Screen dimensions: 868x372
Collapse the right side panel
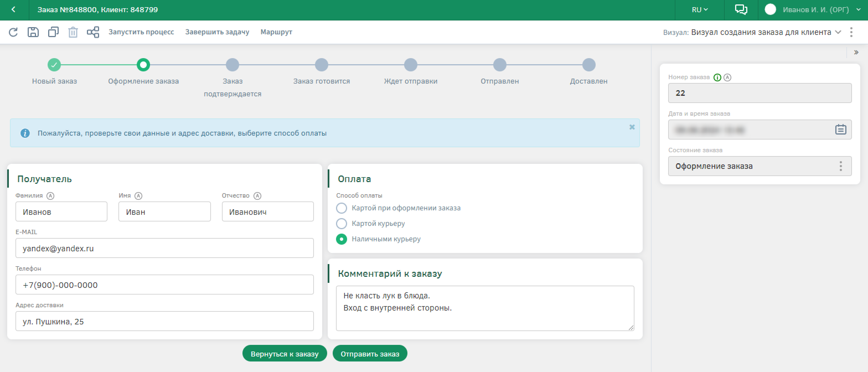[x=856, y=52]
